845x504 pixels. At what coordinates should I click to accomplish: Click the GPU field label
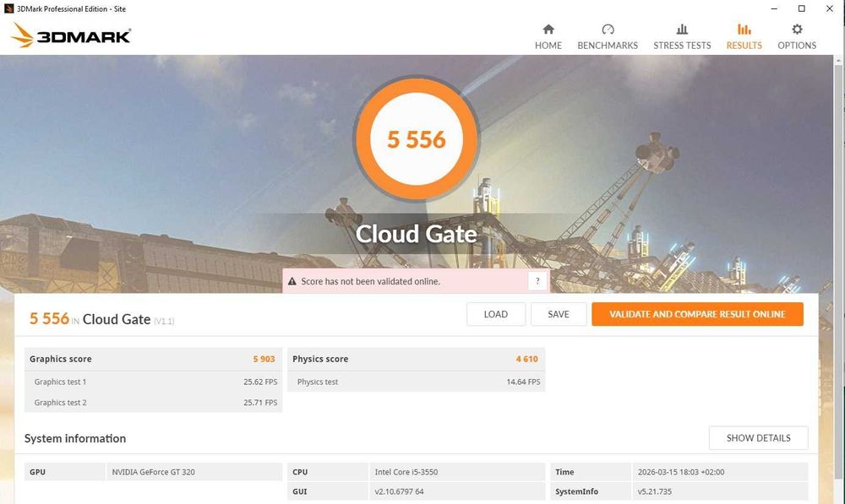click(x=37, y=472)
